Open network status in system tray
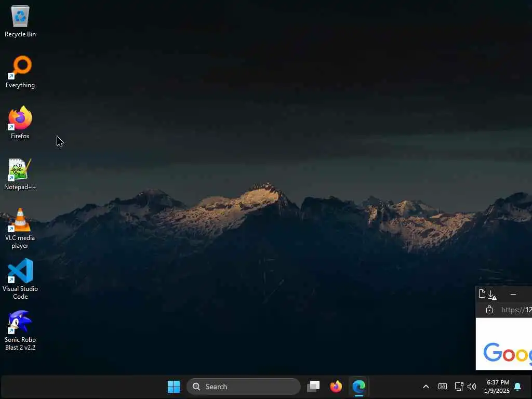The width and height of the screenshot is (532, 399). tap(459, 387)
